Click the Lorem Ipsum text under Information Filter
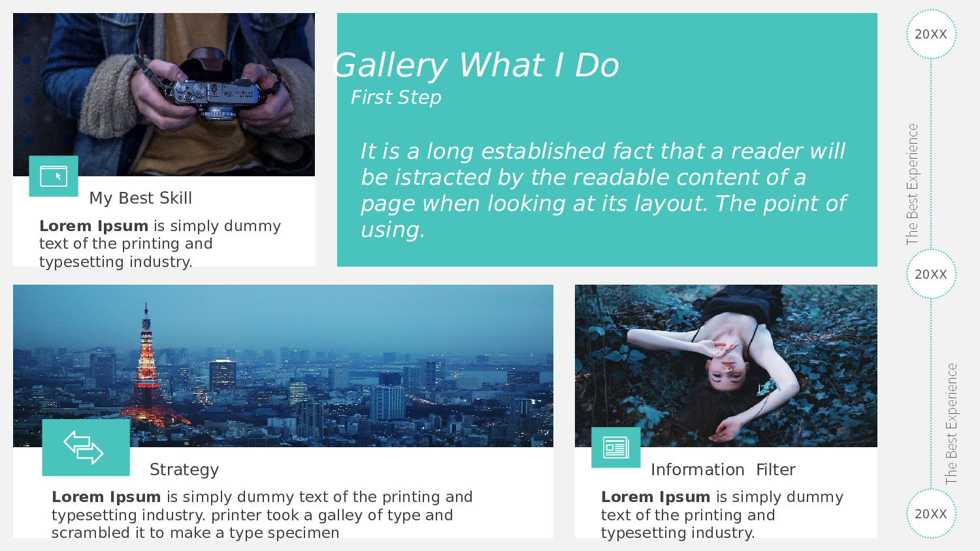Viewport: 980px width, 551px height. pyautogui.click(x=722, y=515)
